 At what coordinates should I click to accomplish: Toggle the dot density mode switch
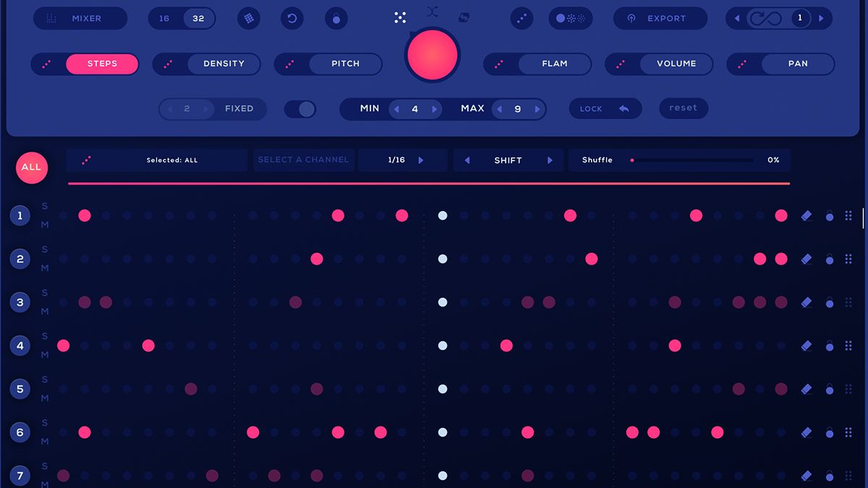571,18
